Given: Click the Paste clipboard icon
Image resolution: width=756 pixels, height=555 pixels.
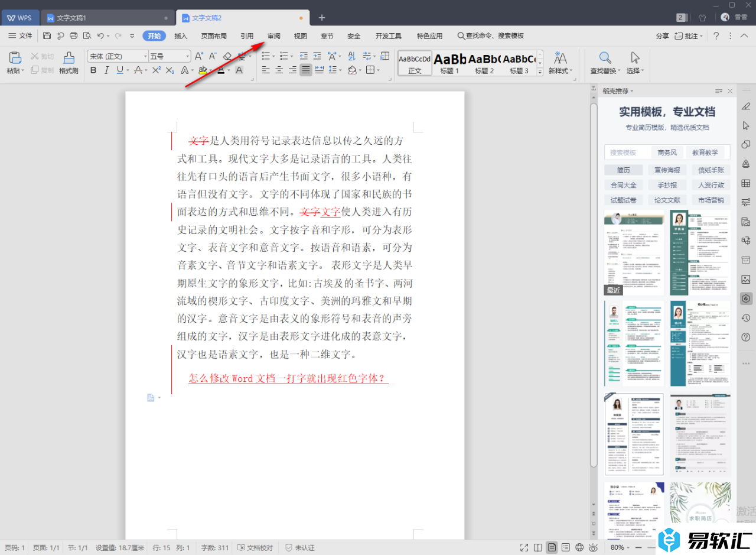Looking at the screenshot, I should pyautogui.click(x=15, y=57).
